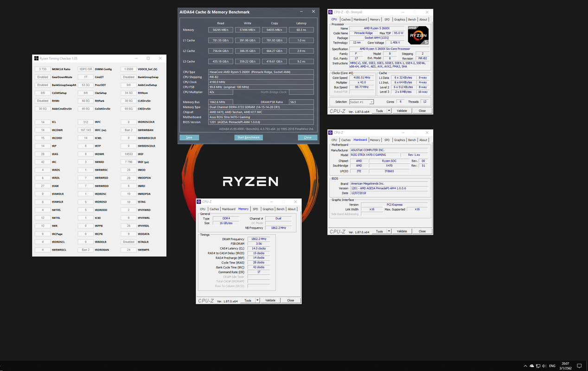The image size is (588, 371).
Task: Open the network tray icon
Action: [x=538, y=366]
